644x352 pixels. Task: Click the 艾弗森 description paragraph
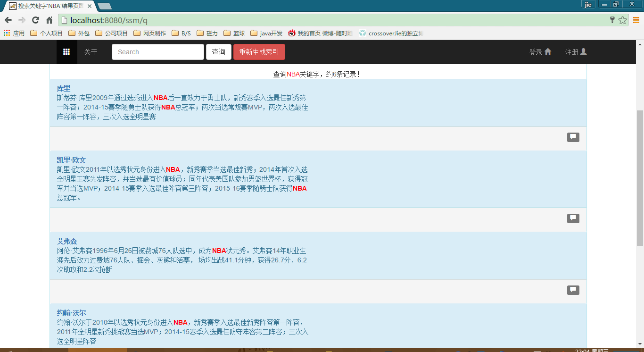coord(182,260)
